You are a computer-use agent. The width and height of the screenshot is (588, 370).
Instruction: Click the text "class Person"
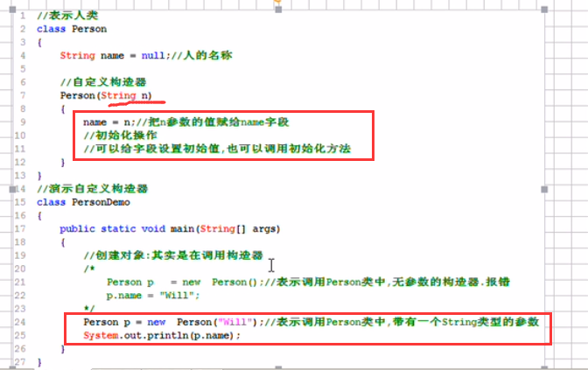(x=72, y=29)
